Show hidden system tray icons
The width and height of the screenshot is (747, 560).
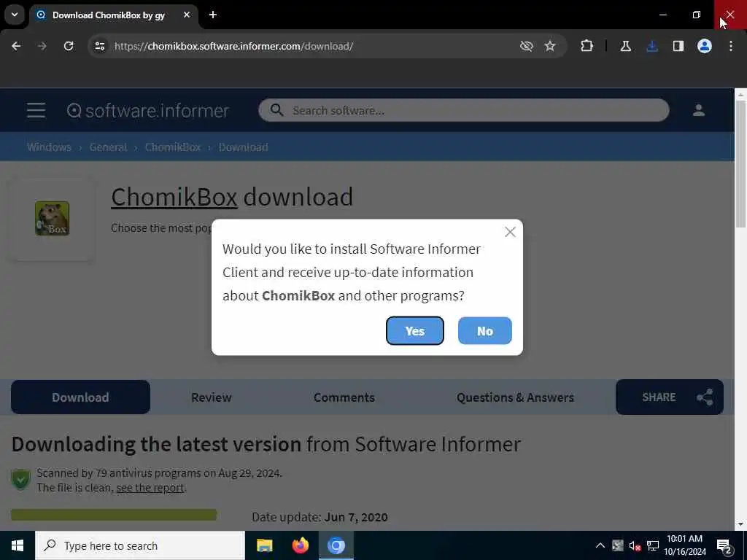(x=600, y=545)
